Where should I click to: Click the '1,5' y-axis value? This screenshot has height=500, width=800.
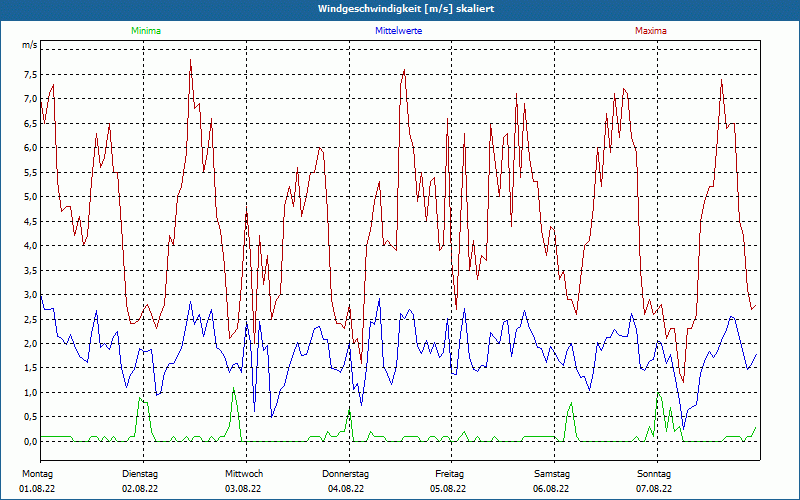[30, 368]
